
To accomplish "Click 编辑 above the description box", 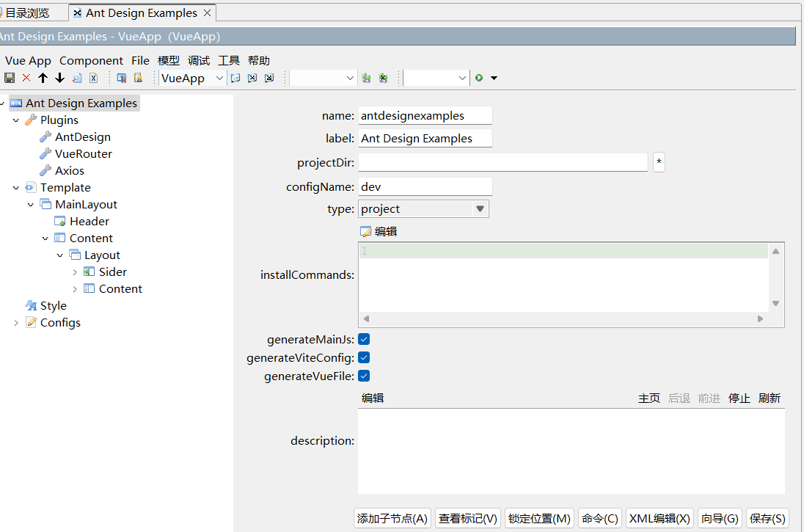I will coord(373,398).
